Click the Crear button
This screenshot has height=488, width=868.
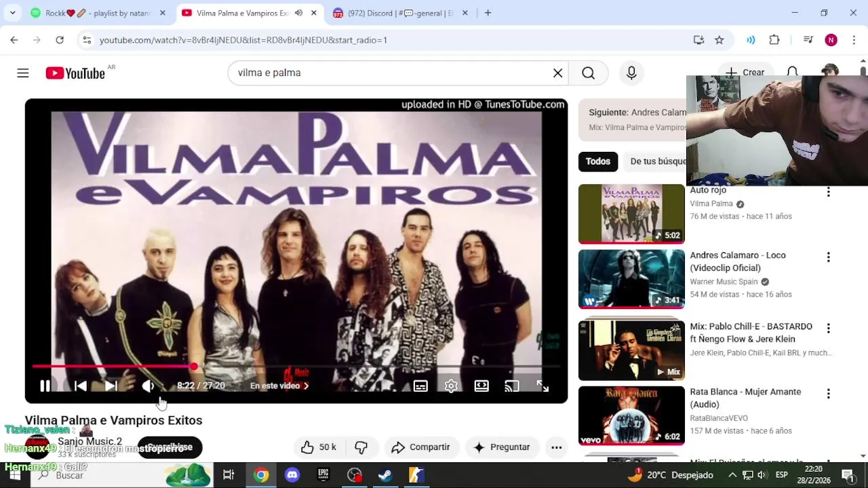pos(745,73)
